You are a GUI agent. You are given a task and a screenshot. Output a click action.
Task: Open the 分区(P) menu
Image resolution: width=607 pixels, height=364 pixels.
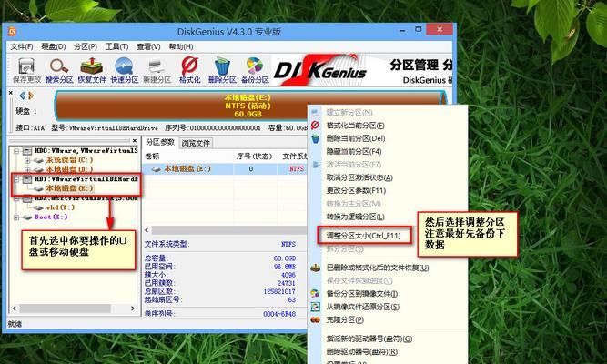click(86, 46)
